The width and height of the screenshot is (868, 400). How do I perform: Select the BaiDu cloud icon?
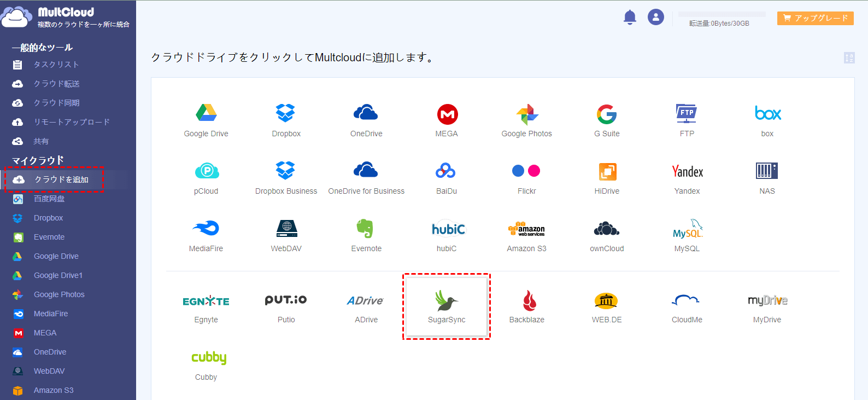pyautogui.click(x=447, y=177)
